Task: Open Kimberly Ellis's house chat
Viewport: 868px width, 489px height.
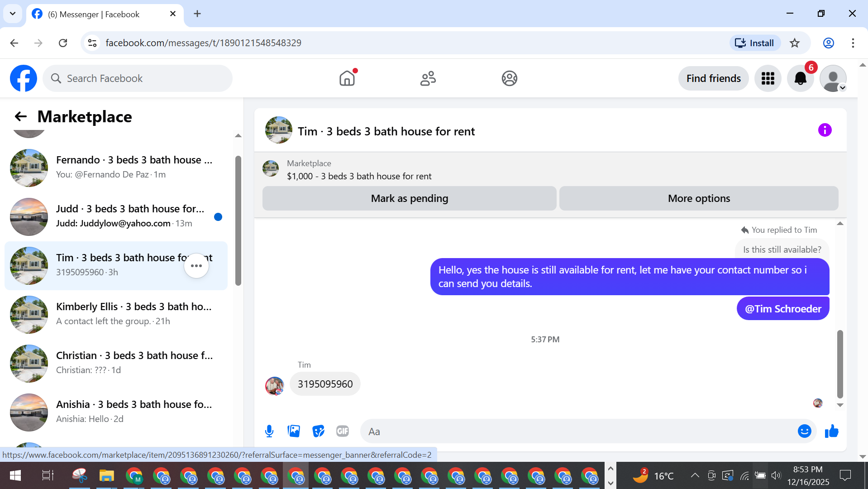Action: point(116,315)
